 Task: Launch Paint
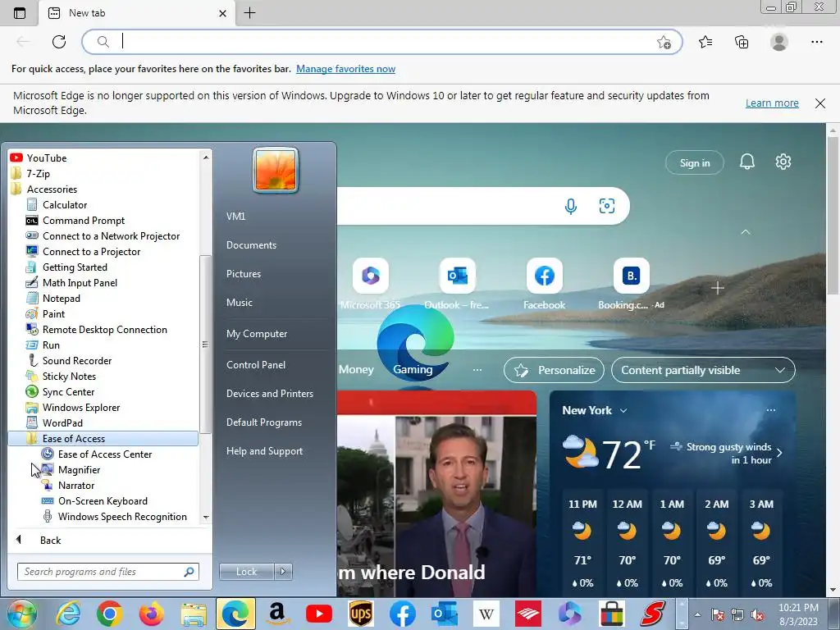[53, 313]
